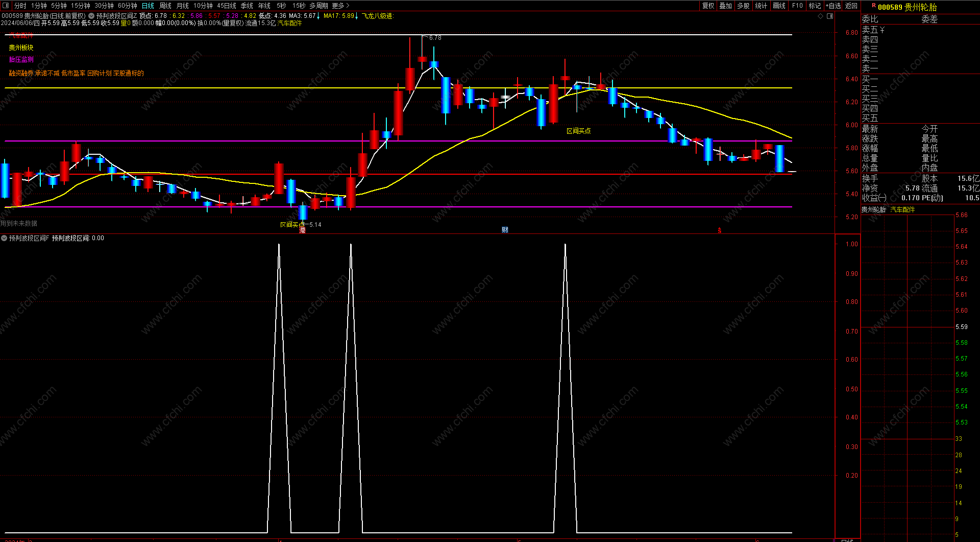Switch to 周线 weekly chart
The height and width of the screenshot is (542, 980).
click(x=165, y=6)
